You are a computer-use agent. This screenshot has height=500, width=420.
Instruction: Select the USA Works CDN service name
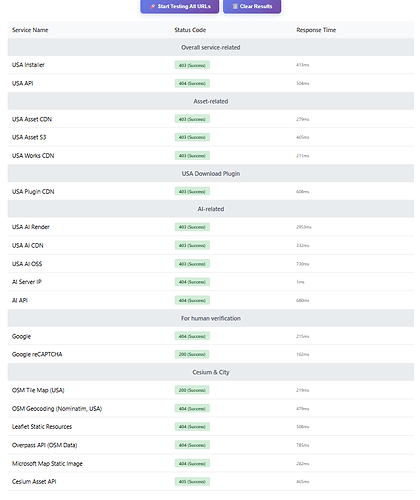click(x=33, y=156)
